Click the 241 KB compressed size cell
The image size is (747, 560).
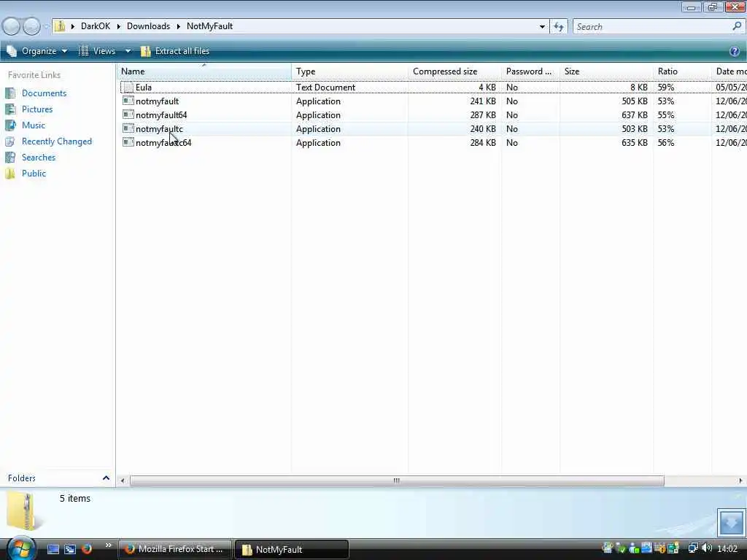coord(483,101)
